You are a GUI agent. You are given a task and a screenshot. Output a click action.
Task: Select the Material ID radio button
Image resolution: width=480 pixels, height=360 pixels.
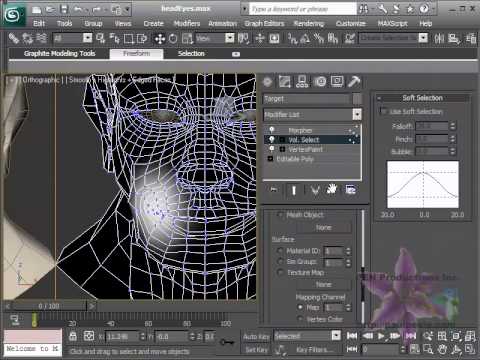pos(280,250)
